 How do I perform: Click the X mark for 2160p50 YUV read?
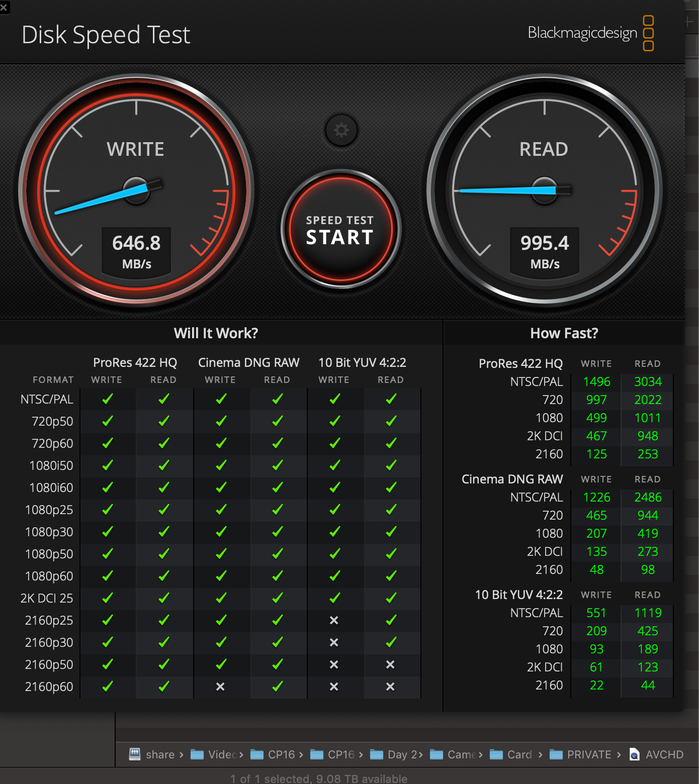(390, 664)
